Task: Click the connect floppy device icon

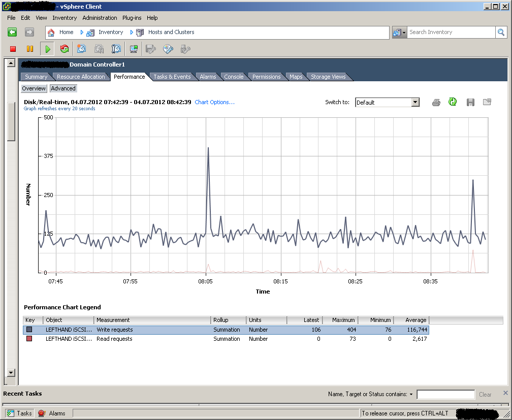Action: click(150, 49)
